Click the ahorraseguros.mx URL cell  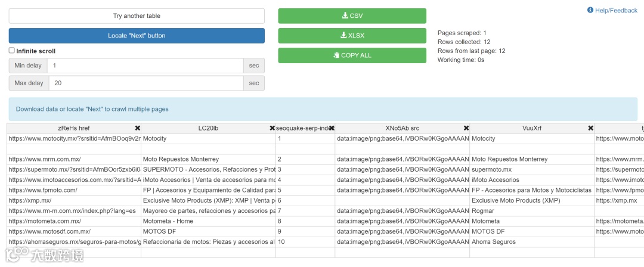(x=74, y=242)
